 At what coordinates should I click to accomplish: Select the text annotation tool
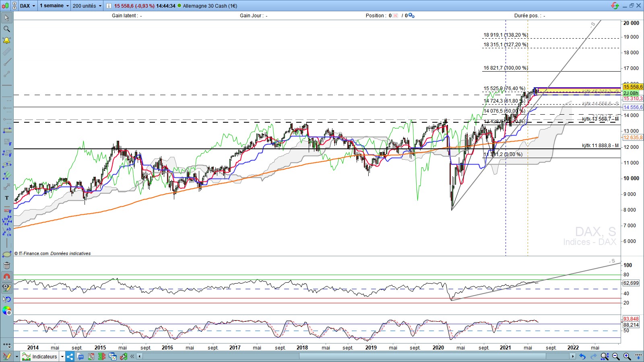pyautogui.click(x=7, y=198)
